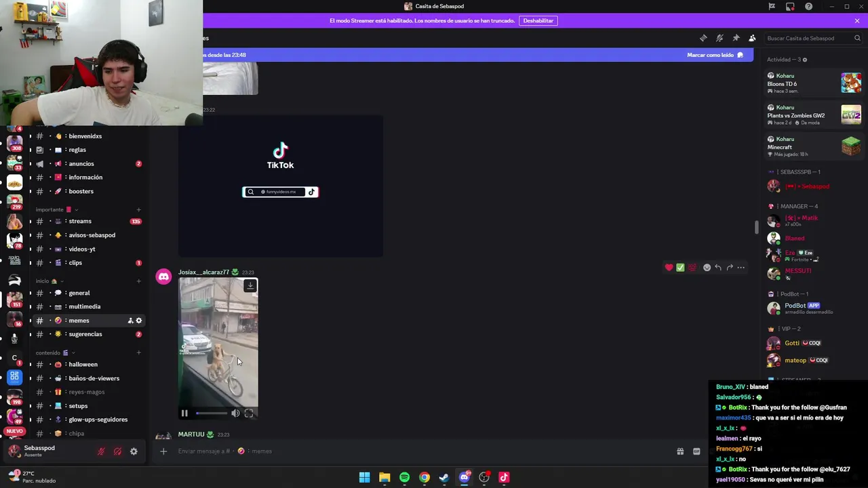Click Deshabilitar streamer mode button
The height and width of the screenshot is (488, 868).
pos(538,21)
